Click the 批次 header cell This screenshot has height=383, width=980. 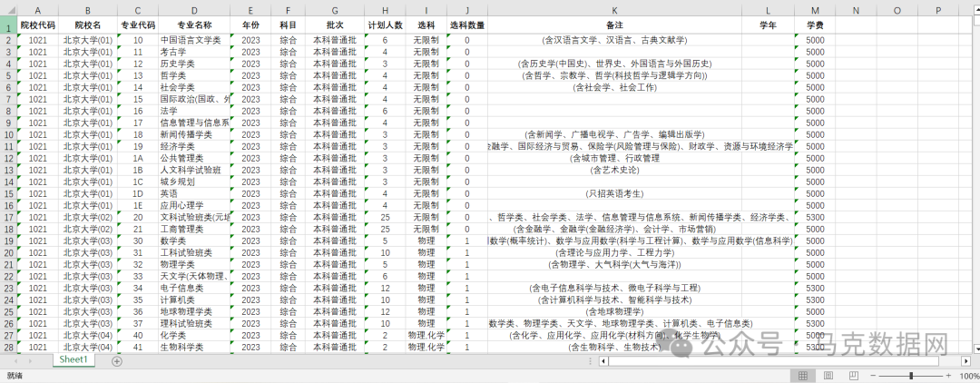pos(335,25)
